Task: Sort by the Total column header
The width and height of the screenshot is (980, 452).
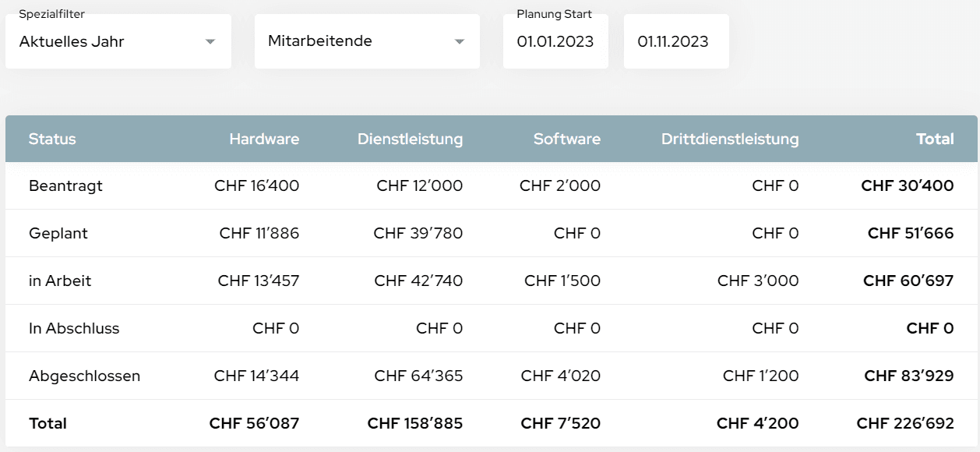Action: tap(934, 139)
